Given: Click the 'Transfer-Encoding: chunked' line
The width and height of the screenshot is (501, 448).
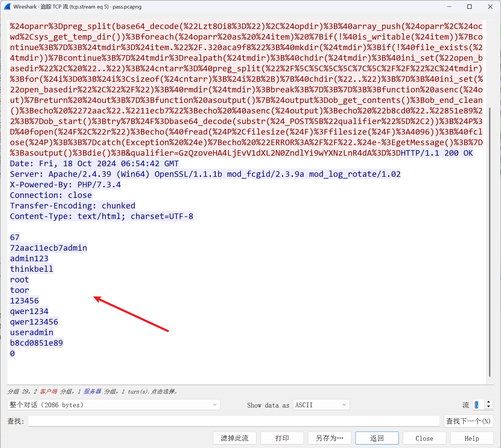Looking at the screenshot, I should pos(73,206).
